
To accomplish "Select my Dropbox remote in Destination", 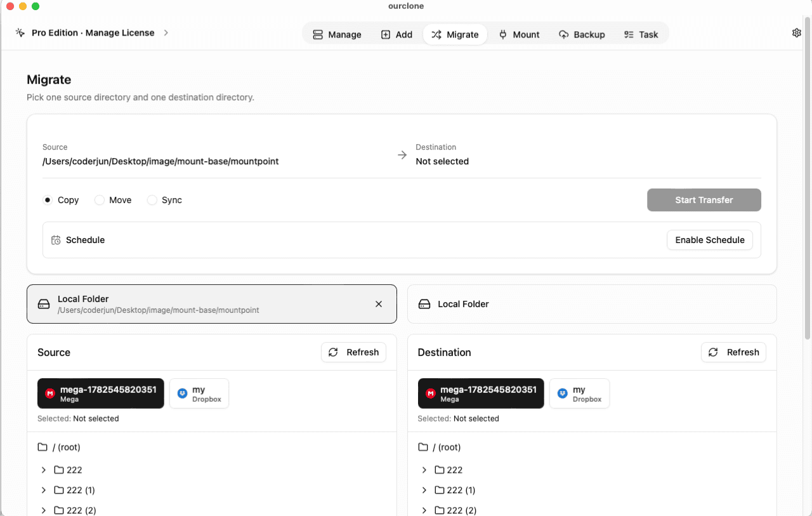I will [579, 394].
